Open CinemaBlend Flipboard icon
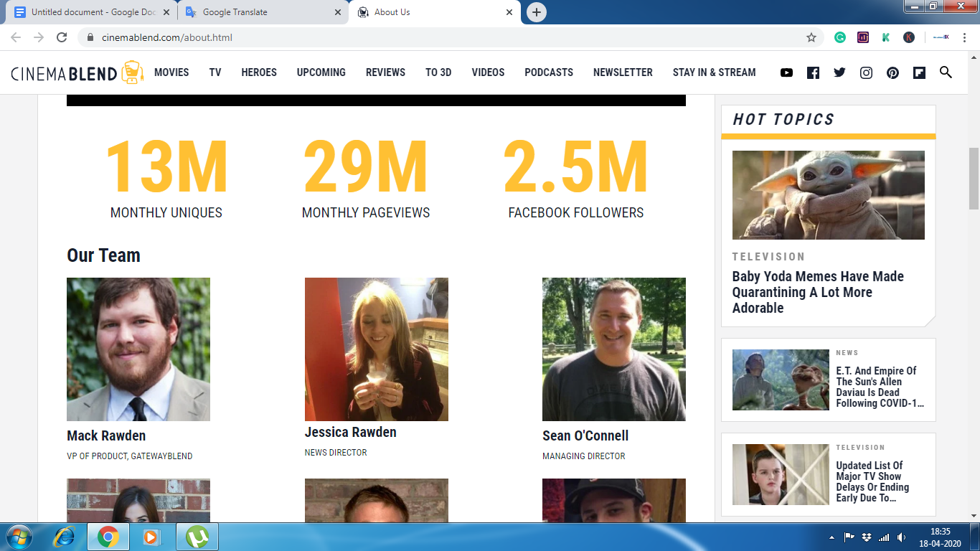980x551 pixels. click(x=919, y=72)
